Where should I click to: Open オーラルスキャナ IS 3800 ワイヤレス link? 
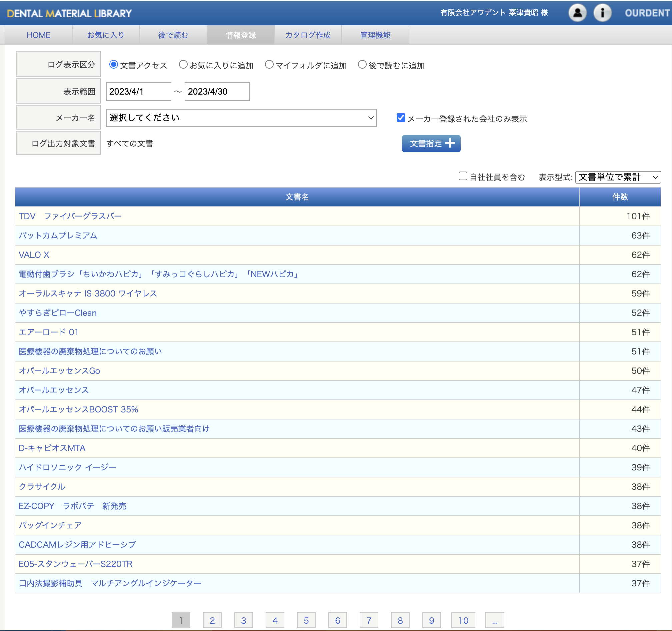click(x=88, y=293)
